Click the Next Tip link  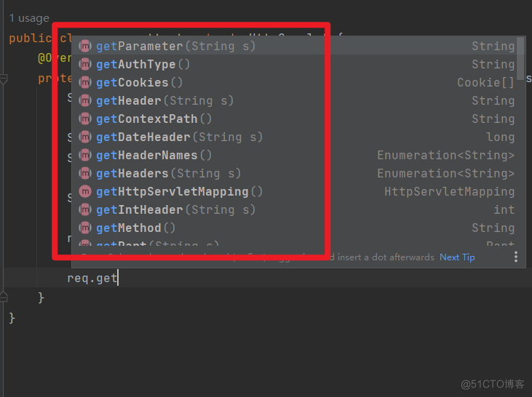tap(457, 257)
